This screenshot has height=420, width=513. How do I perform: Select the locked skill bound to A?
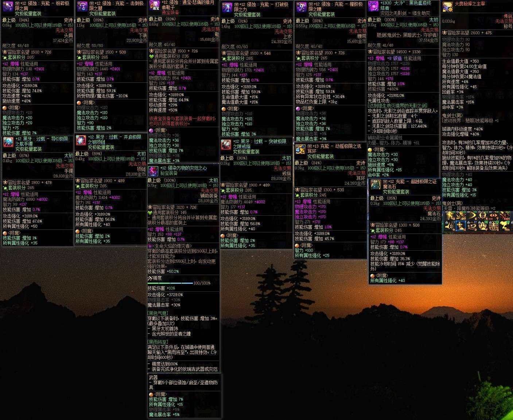pos(450,226)
